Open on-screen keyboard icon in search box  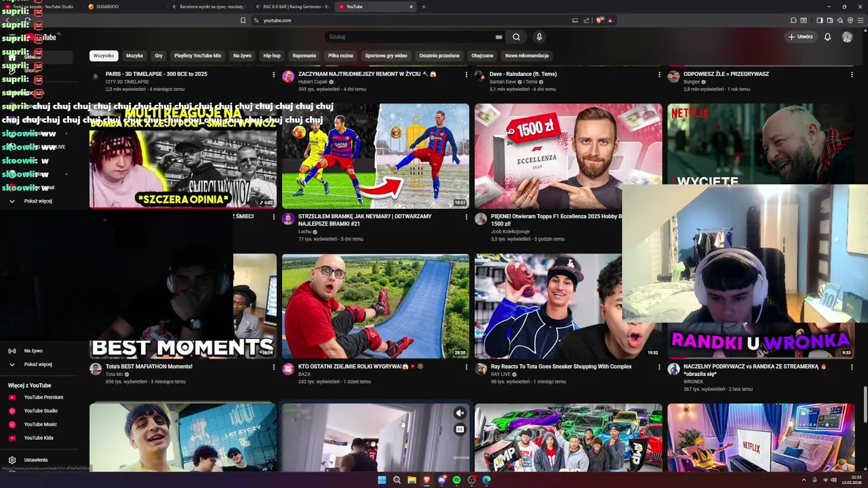[498, 37]
